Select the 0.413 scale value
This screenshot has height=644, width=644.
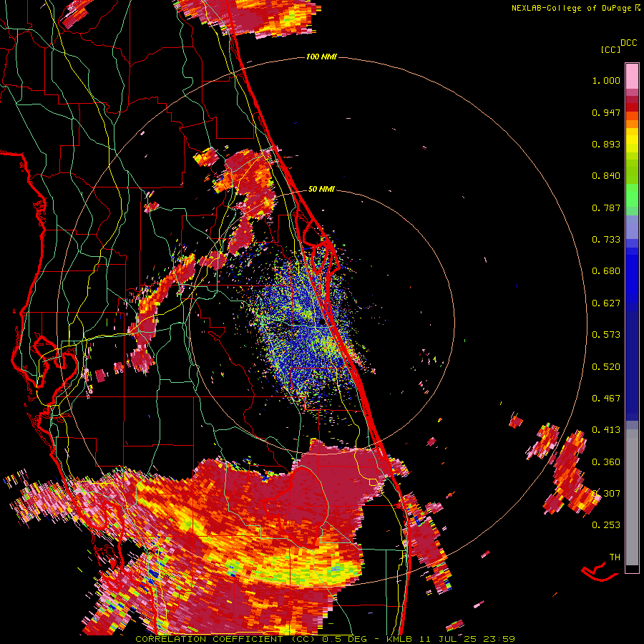coord(606,430)
